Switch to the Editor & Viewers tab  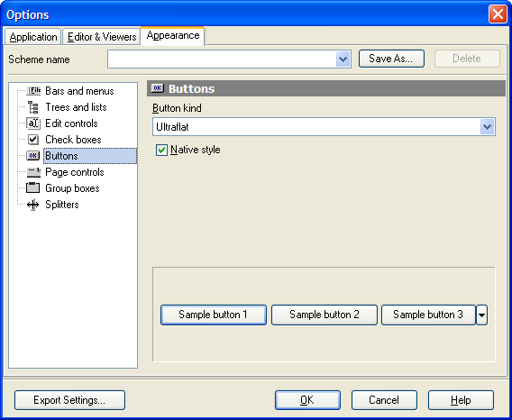(x=102, y=37)
